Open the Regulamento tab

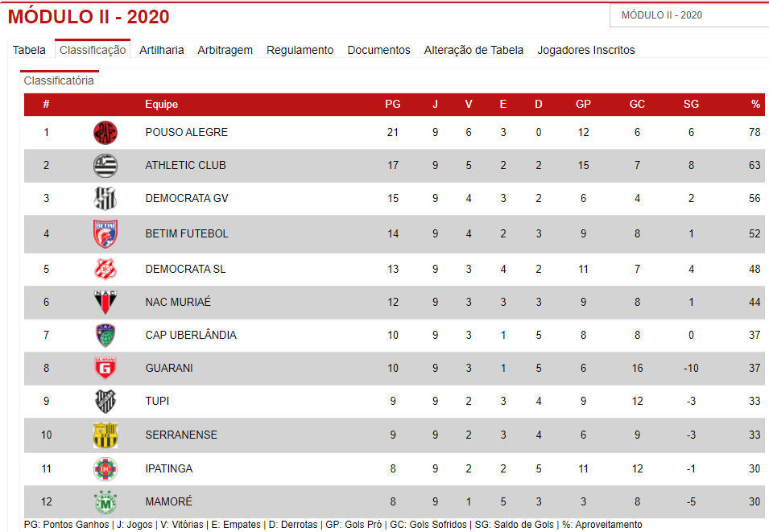click(x=300, y=50)
